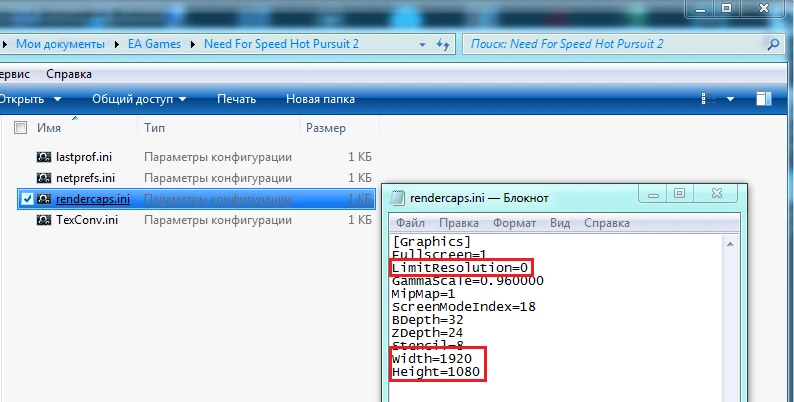794x402 pixels.
Task: Click the netprefs.ini file icon
Action: (44, 178)
